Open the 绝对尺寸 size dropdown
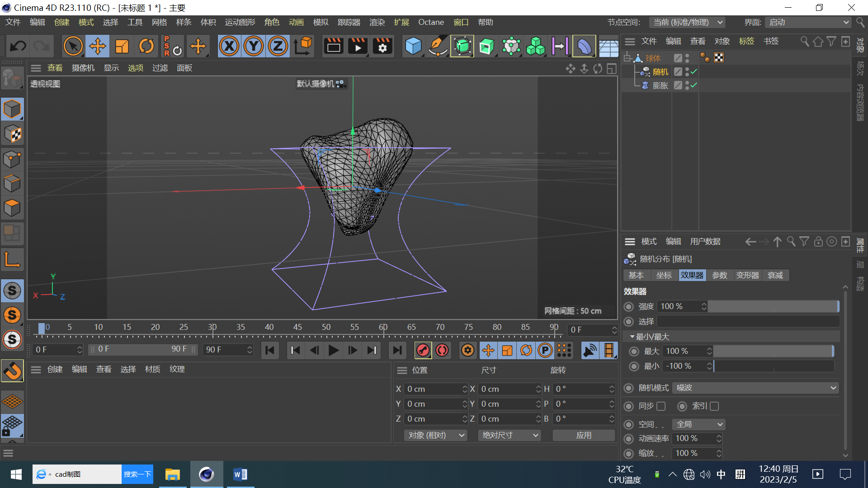This screenshot has width=868, height=488. click(509, 435)
